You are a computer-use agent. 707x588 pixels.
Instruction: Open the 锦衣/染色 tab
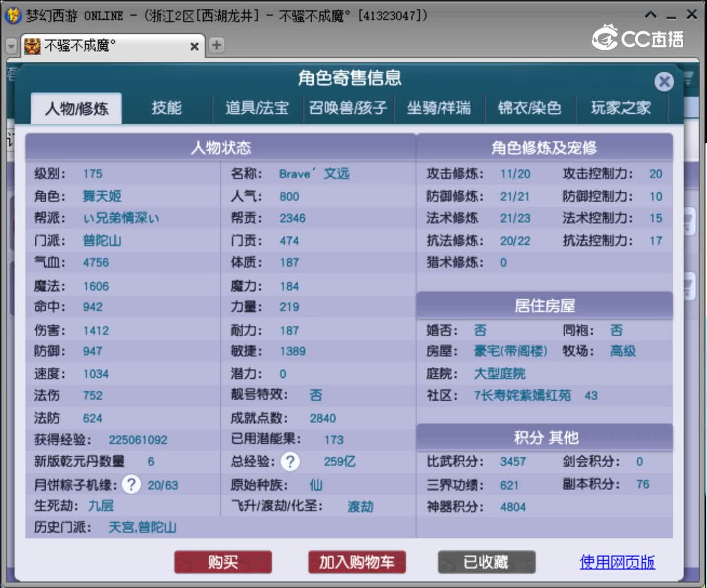(530, 108)
